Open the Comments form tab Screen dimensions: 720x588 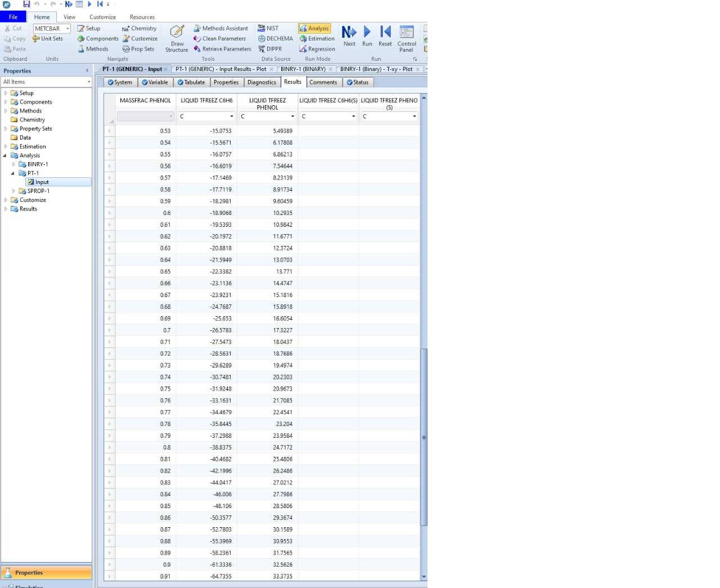pyautogui.click(x=323, y=82)
